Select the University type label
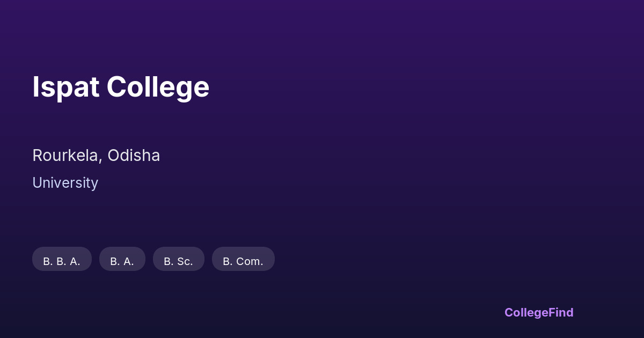Image resolution: width=644 pixels, height=338 pixels. 65,183
